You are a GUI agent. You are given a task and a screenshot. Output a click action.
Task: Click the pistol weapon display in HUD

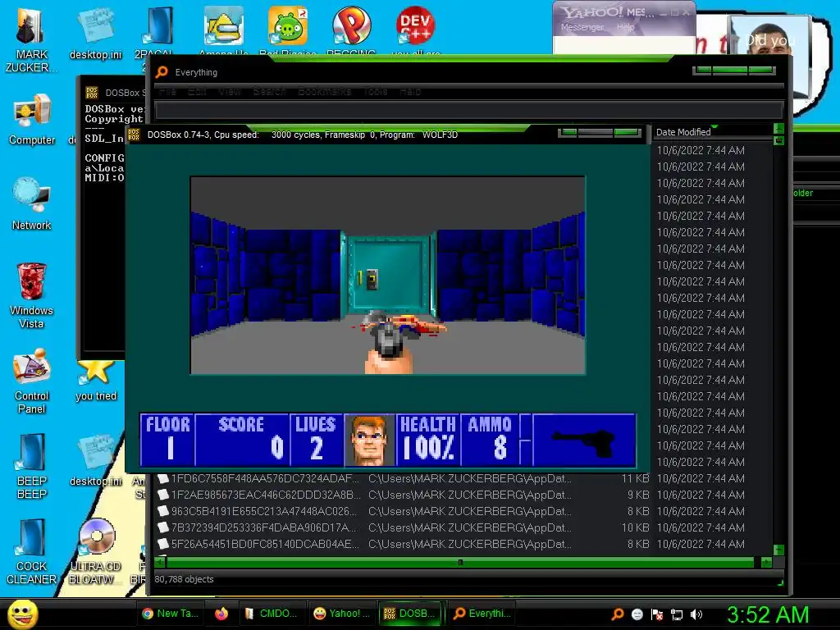(584, 440)
